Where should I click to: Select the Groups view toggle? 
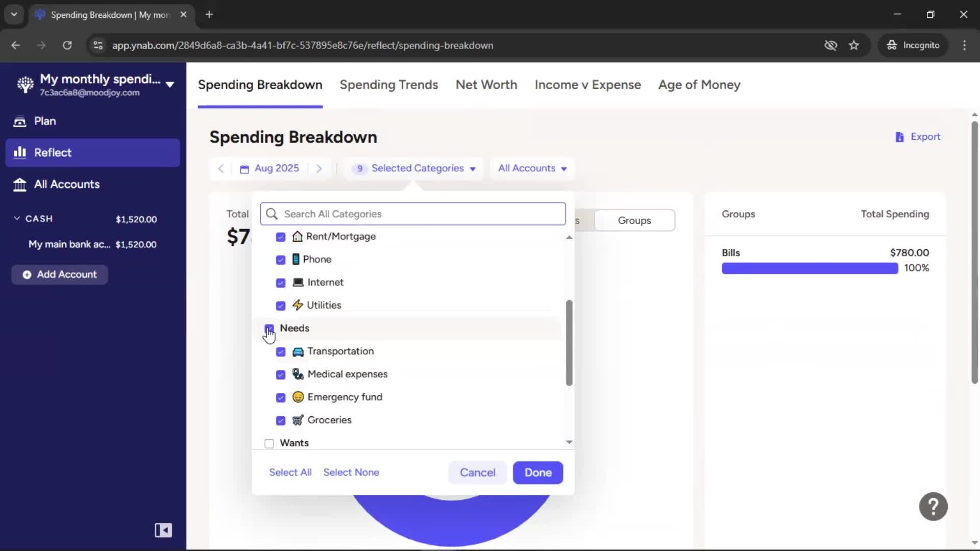pos(634,220)
